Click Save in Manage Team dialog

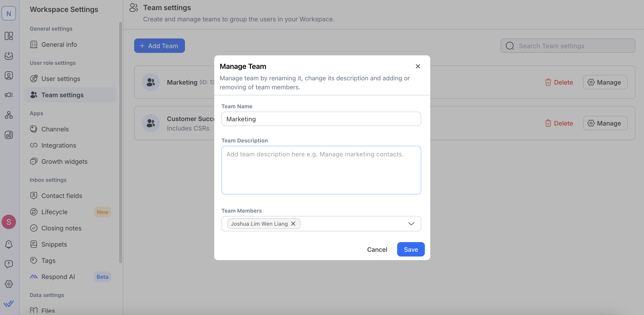pos(410,249)
